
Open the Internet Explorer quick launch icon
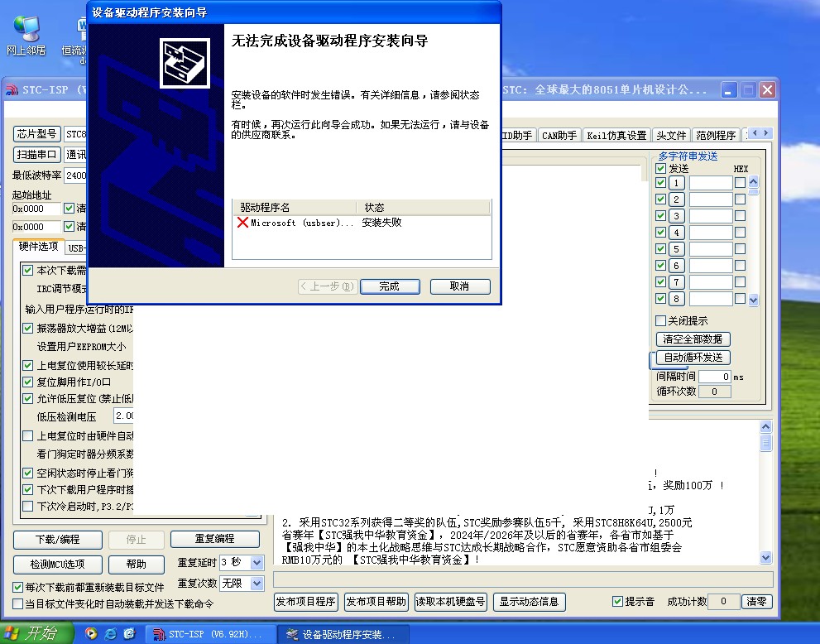[x=110, y=633]
